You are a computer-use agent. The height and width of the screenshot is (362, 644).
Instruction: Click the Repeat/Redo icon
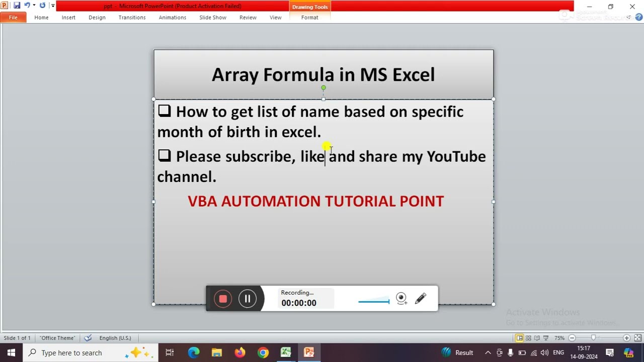pyautogui.click(x=42, y=6)
